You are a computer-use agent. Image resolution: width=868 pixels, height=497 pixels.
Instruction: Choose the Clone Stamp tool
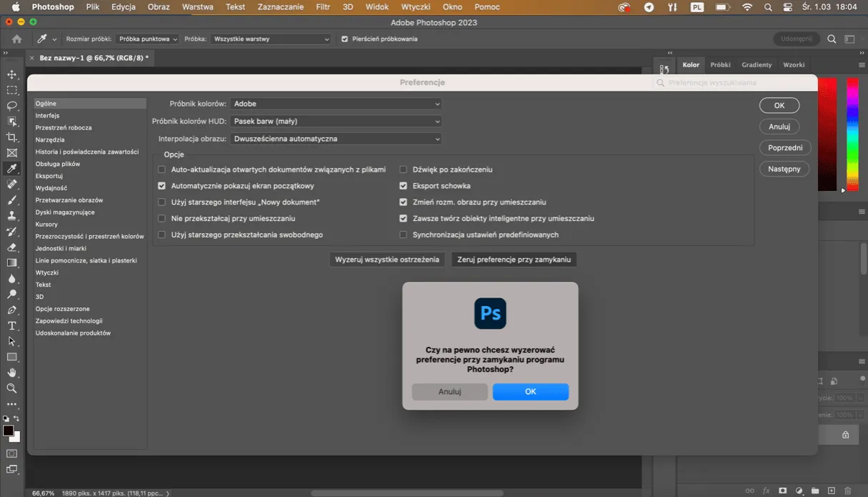tap(11, 216)
